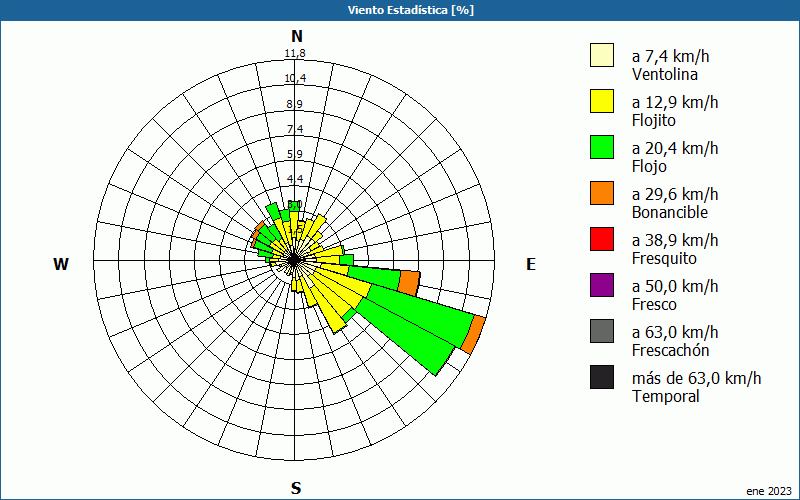
Task: Click the 'Viento Estadística [%]' title
Action: point(411,10)
